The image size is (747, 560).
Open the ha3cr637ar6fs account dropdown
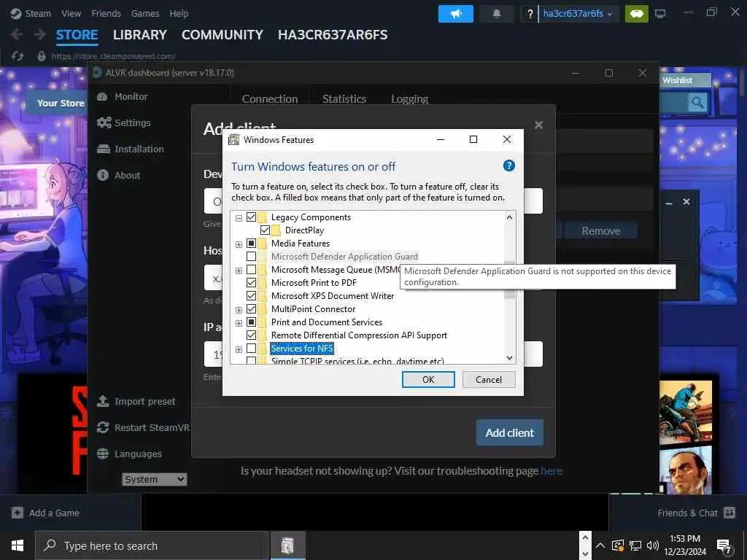pyautogui.click(x=578, y=14)
